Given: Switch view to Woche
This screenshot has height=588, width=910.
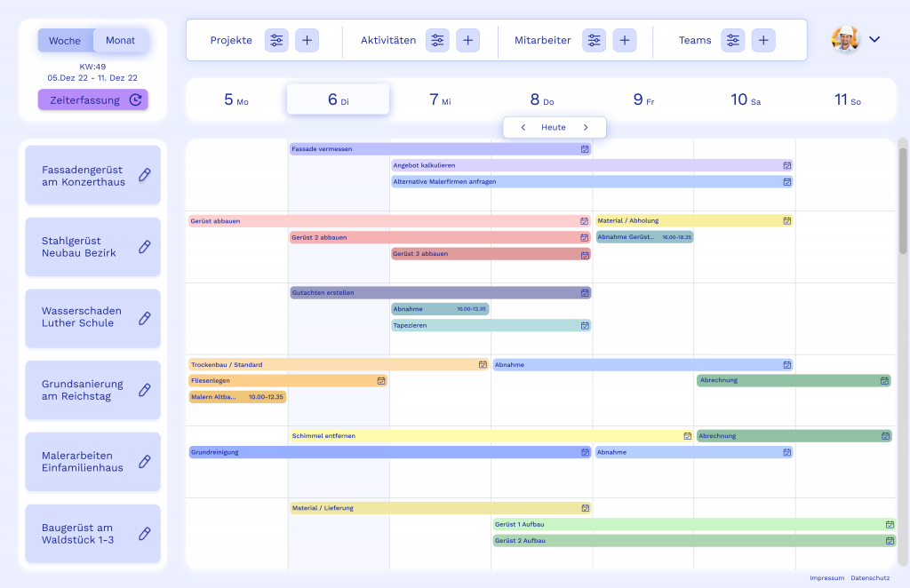Looking at the screenshot, I should (65, 41).
